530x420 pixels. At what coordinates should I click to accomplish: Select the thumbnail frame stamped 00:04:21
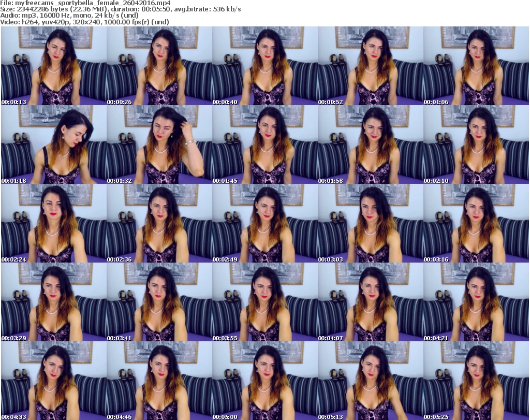[476, 302]
